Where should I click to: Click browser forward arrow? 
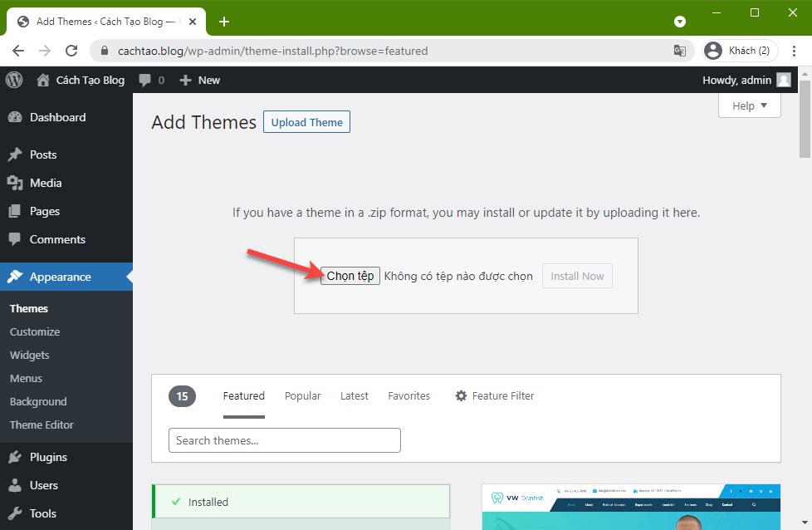click(45, 51)
